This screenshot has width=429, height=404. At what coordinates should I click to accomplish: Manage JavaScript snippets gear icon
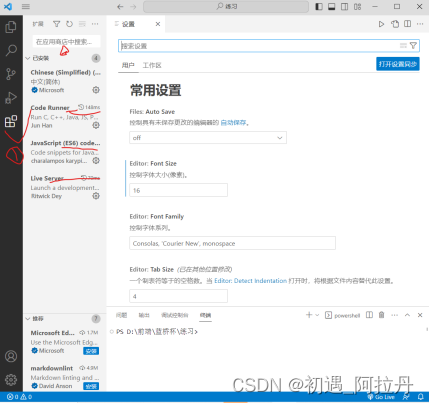[x=96, y=161]
